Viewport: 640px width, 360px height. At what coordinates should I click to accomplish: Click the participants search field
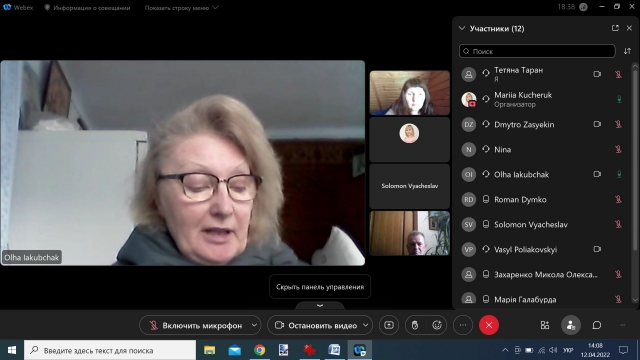pos(537,51)
